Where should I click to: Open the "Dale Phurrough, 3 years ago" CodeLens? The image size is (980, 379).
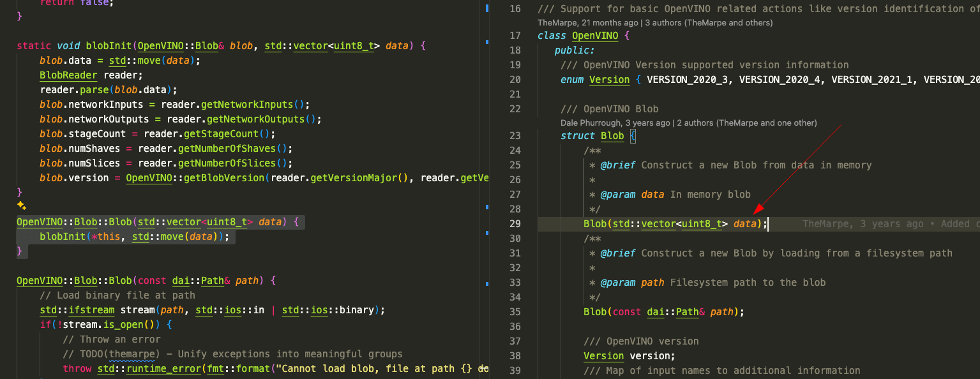pyautogui.click(x=688, y=123)
